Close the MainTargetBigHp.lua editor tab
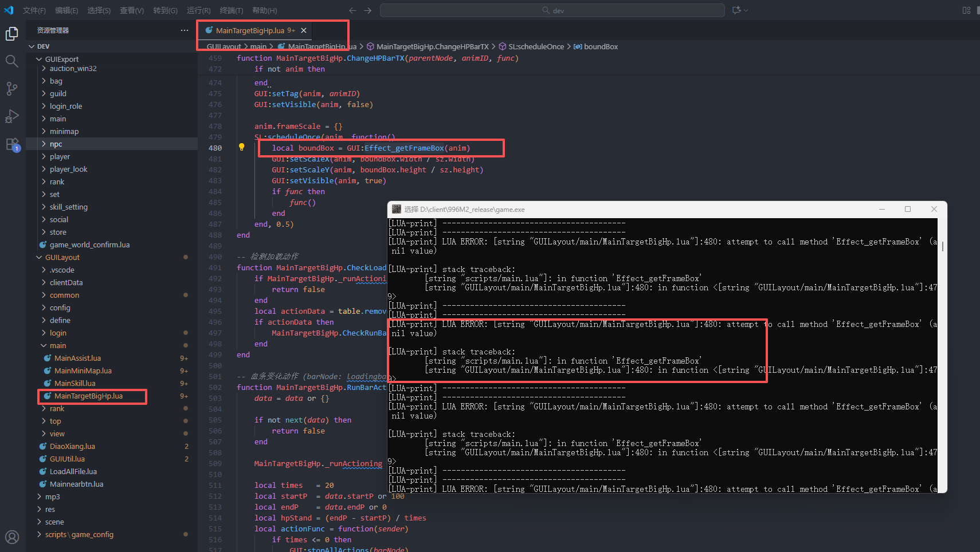Image resolution: width=980 pixels, height=552 pixels. (304, 30)
